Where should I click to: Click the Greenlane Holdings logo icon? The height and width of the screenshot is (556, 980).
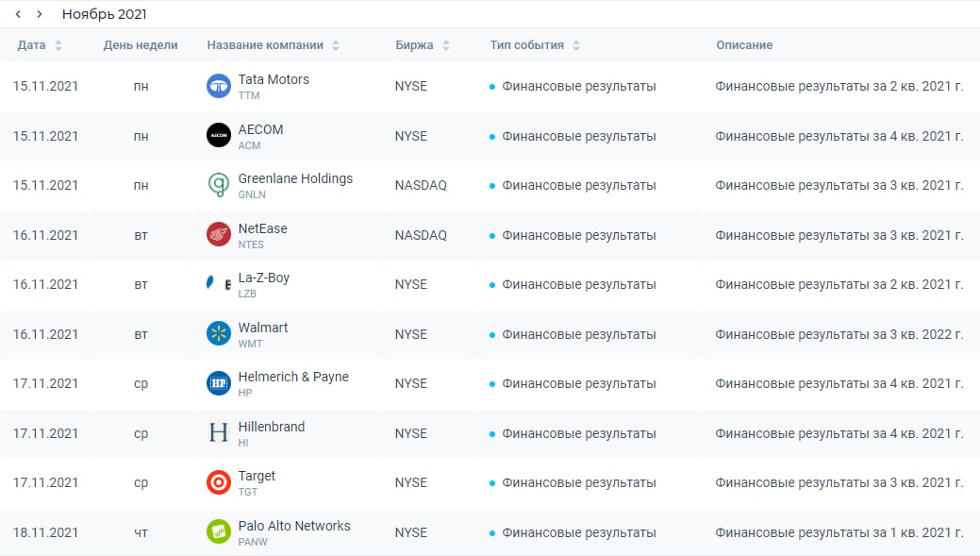219,185
